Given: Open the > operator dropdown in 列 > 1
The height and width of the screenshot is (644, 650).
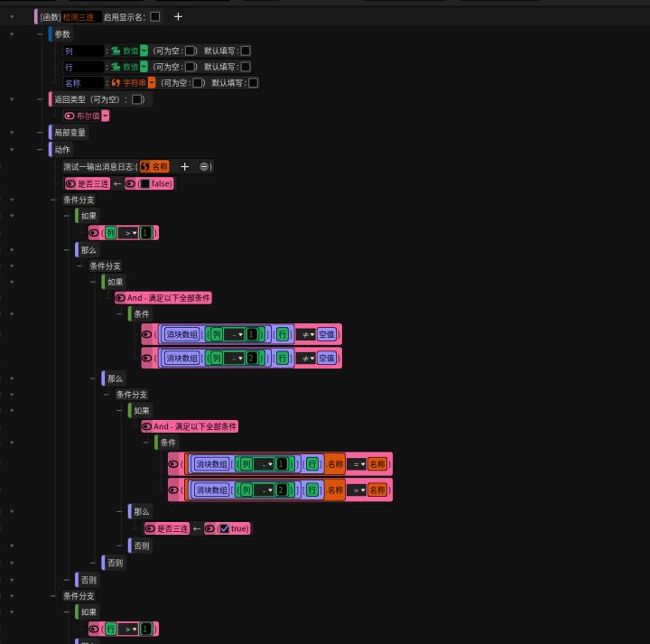Looking at the screenshot, I should [128, 233].
